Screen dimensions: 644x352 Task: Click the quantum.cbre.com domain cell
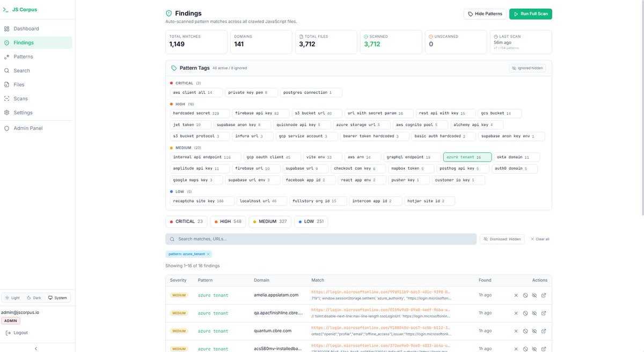[x=273, y=331]
